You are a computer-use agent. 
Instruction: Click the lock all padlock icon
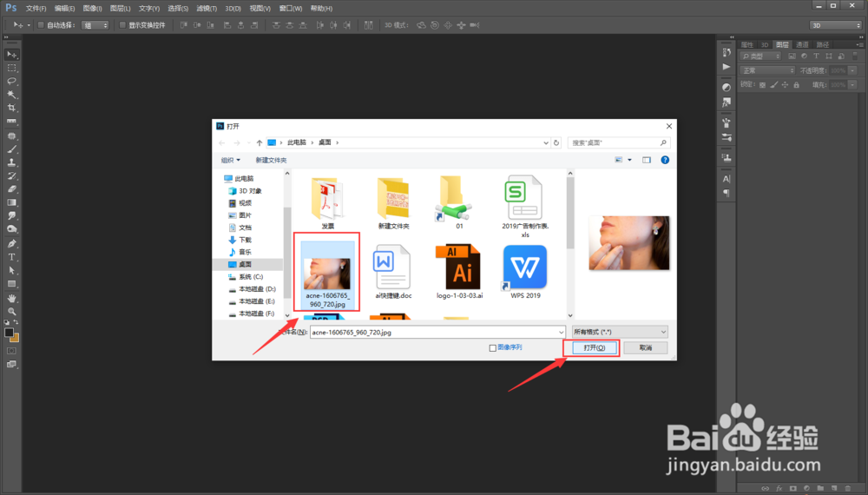click(x=797, y=85)
